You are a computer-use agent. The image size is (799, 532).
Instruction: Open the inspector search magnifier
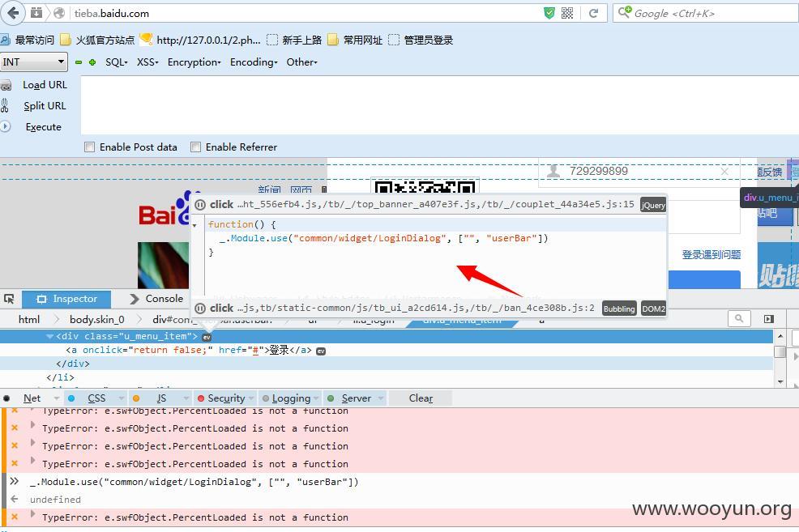739,319
